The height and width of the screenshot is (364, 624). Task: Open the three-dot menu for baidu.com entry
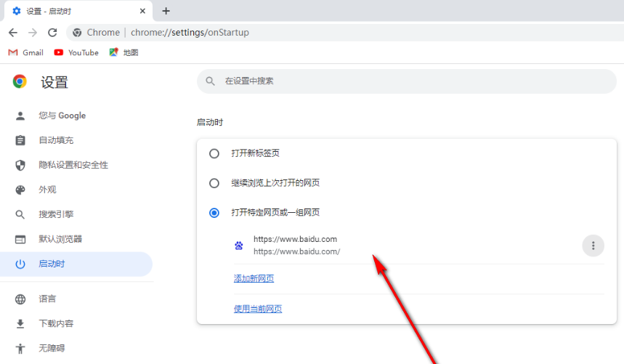pyautogui.click(x=593, y=246)
